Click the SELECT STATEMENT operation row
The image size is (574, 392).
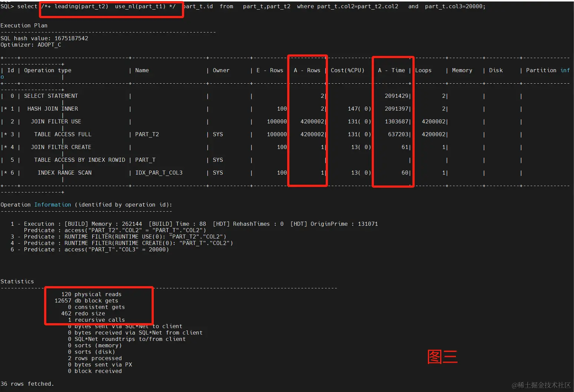(51, 96)
